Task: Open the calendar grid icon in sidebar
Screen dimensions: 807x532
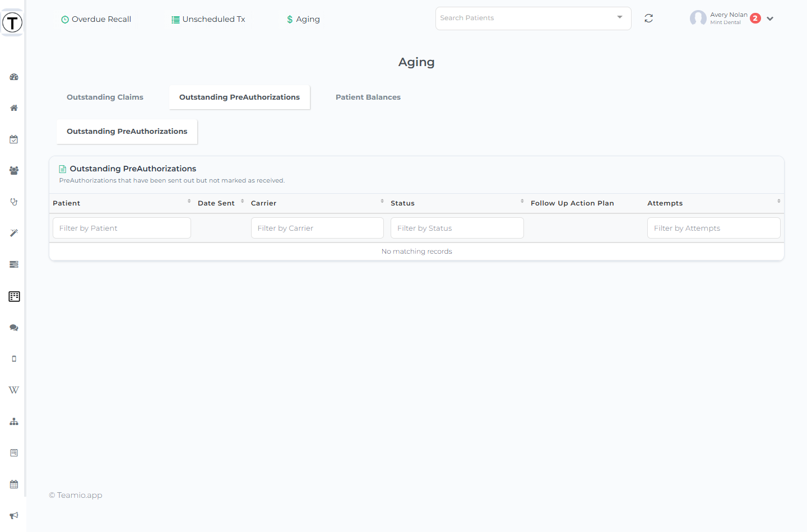Action: (x=14, y=484)
